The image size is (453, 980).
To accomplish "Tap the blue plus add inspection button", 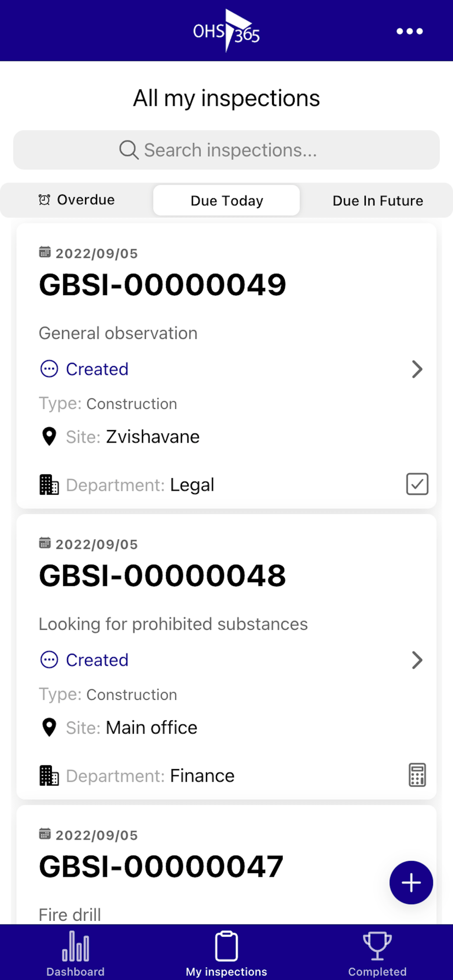I will (411, 882).
